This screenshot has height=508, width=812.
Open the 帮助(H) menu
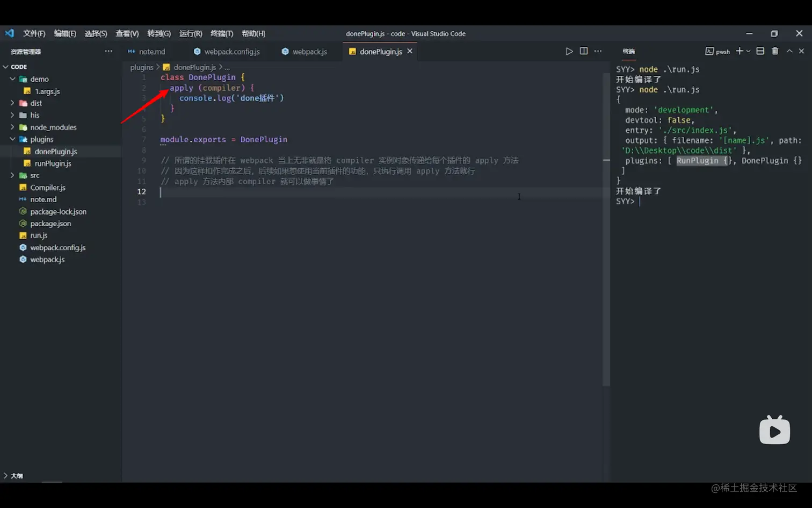pyautogui.click(x=253, y=33)
